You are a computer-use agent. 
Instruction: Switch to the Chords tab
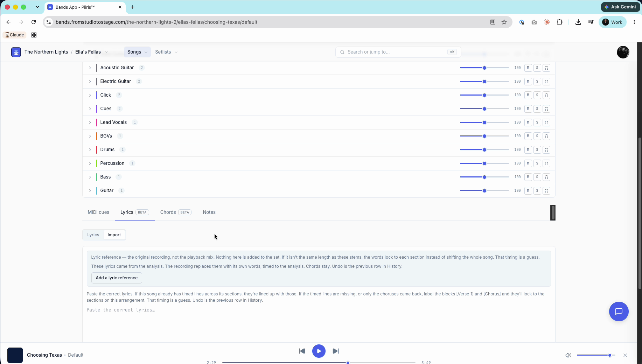[x=175, y=212]
